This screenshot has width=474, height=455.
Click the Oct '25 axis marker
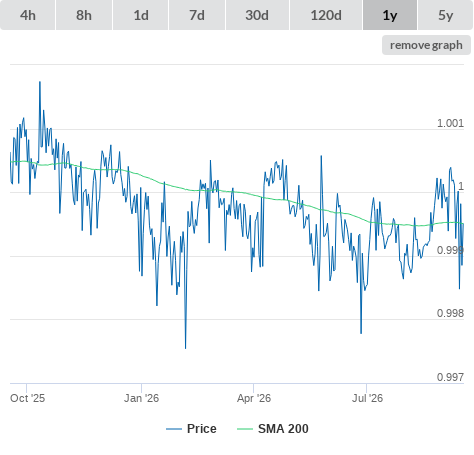pyautogui.click(x=27, y=398)
